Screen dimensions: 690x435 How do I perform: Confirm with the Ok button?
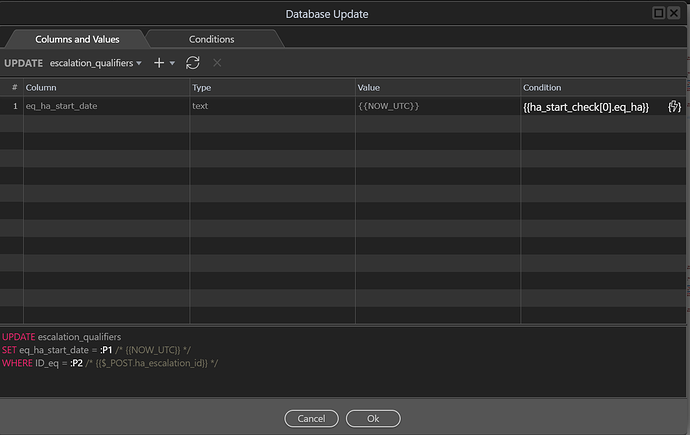(x=373, y=418)
